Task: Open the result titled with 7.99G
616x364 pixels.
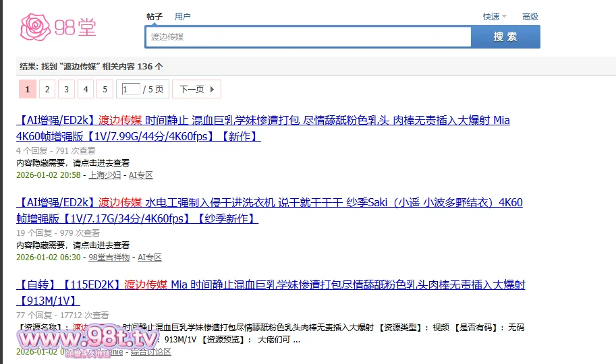Action: [262, 128]
